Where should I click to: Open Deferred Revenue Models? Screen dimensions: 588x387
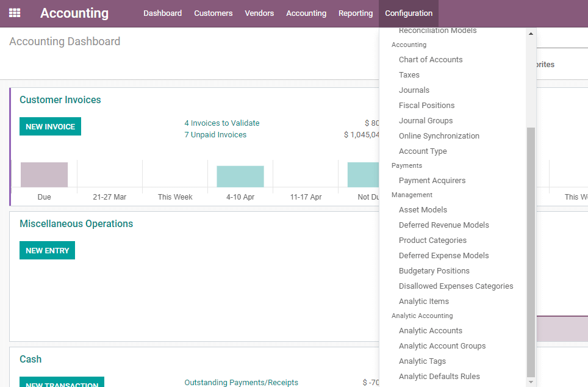click(443, 225)
